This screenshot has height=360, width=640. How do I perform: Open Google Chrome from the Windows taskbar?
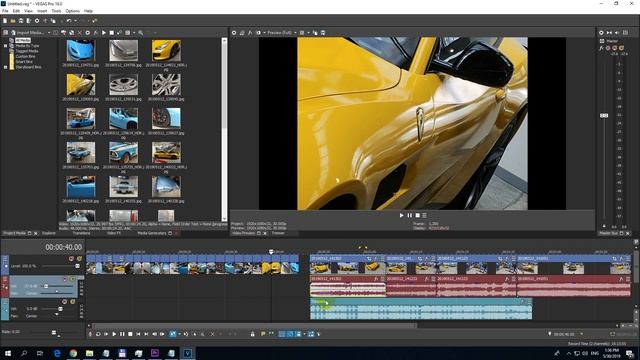tap(73, 353)
